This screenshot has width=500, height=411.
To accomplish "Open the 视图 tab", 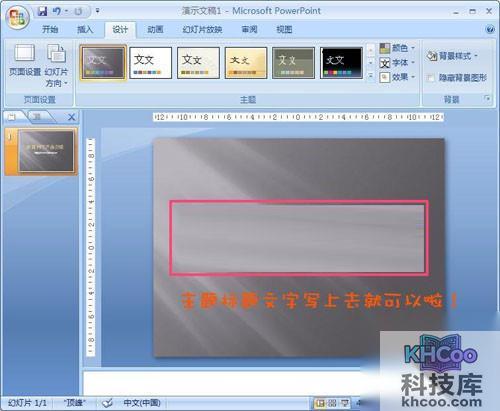I will pyautogui.click(x=284, y=29).
